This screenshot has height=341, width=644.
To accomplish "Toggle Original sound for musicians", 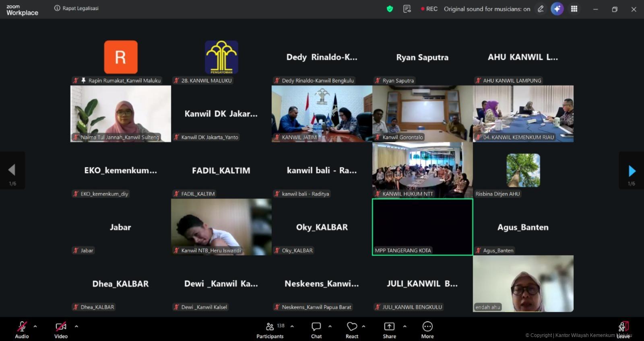I will click(487, 9).
